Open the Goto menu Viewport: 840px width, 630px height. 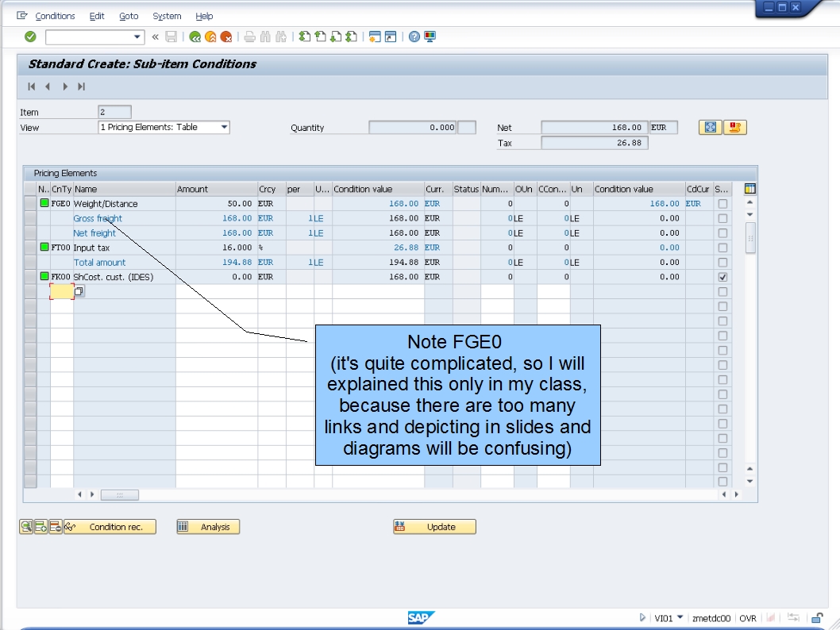tap(129, 16)
